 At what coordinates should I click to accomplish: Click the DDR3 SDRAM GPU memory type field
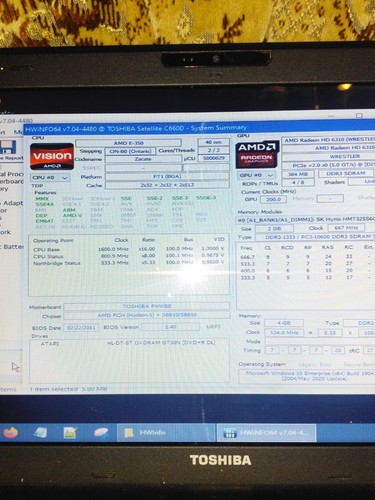[x=346, y=173]
